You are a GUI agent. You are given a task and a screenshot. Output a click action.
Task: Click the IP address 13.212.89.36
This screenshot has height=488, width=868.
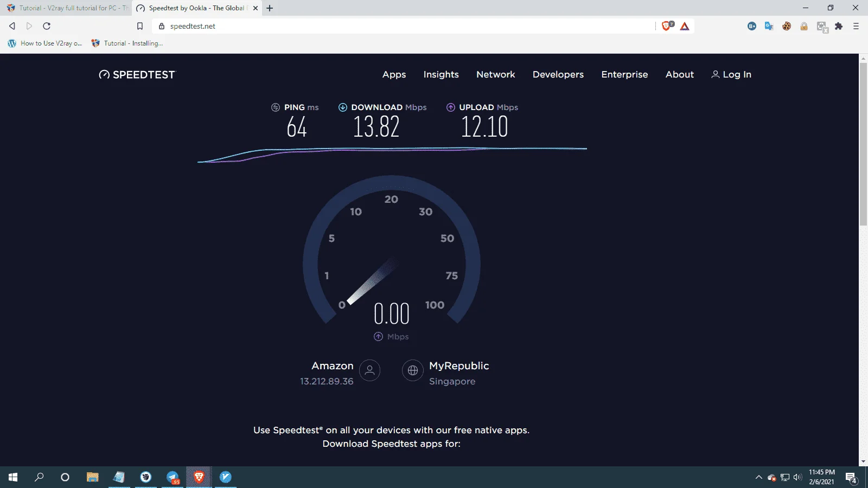[x=327, y=381]
